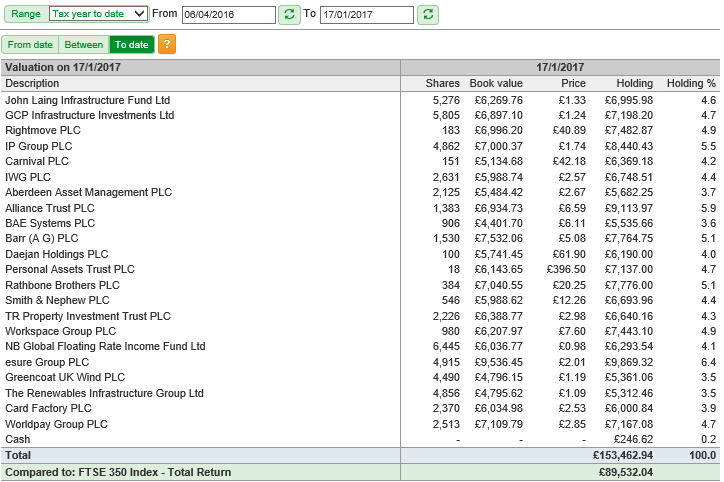Click the Holding % column header
Screen dimensions: 724x482
pyautogui.click(x=691, y=84)
